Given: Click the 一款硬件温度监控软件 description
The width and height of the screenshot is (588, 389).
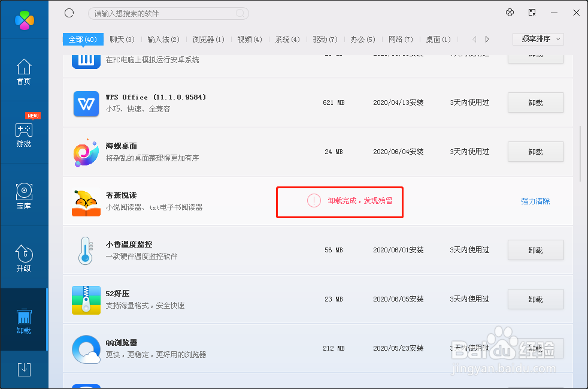Looking at the screenshot, I should (x=142, y=257).
